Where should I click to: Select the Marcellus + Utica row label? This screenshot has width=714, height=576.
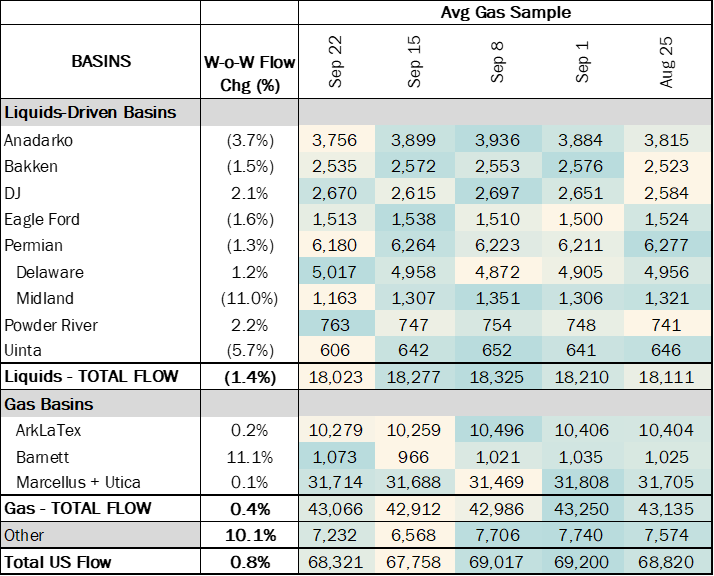point(78,482)
